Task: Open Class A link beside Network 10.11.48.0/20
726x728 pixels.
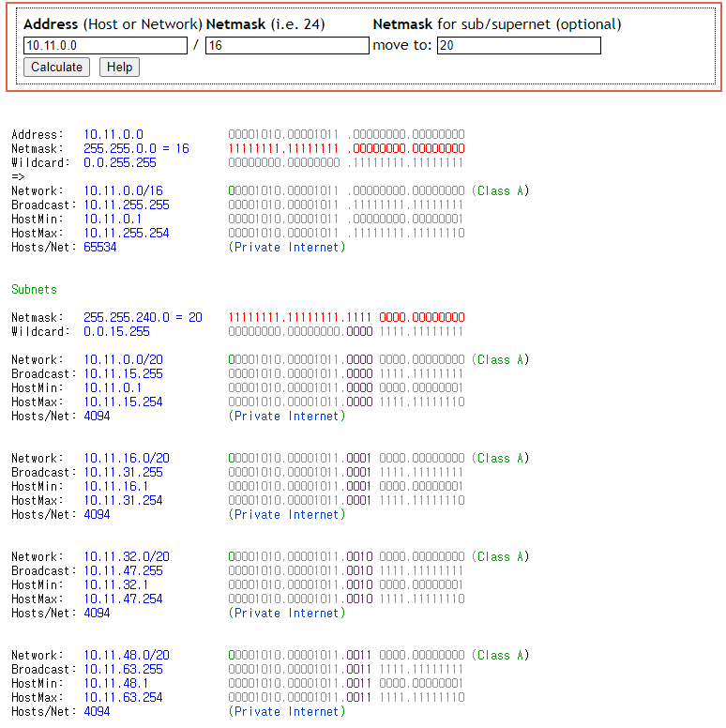Action: 500,655
